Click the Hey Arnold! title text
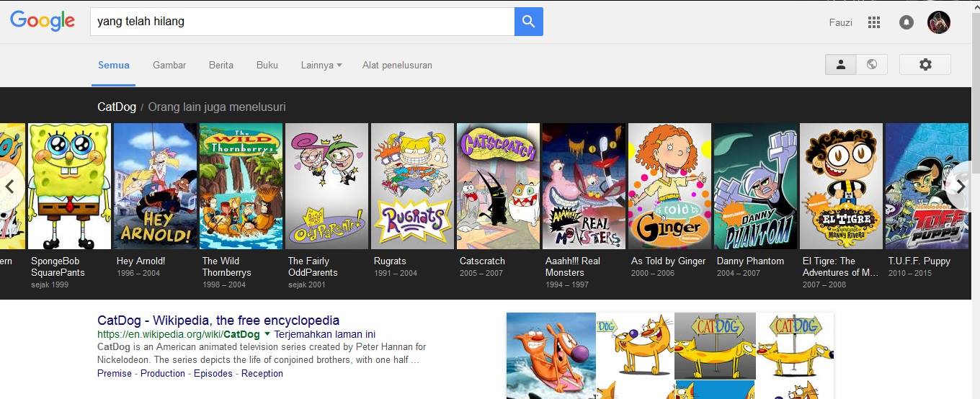Screen dimensions: 980x399 [141, 261]
